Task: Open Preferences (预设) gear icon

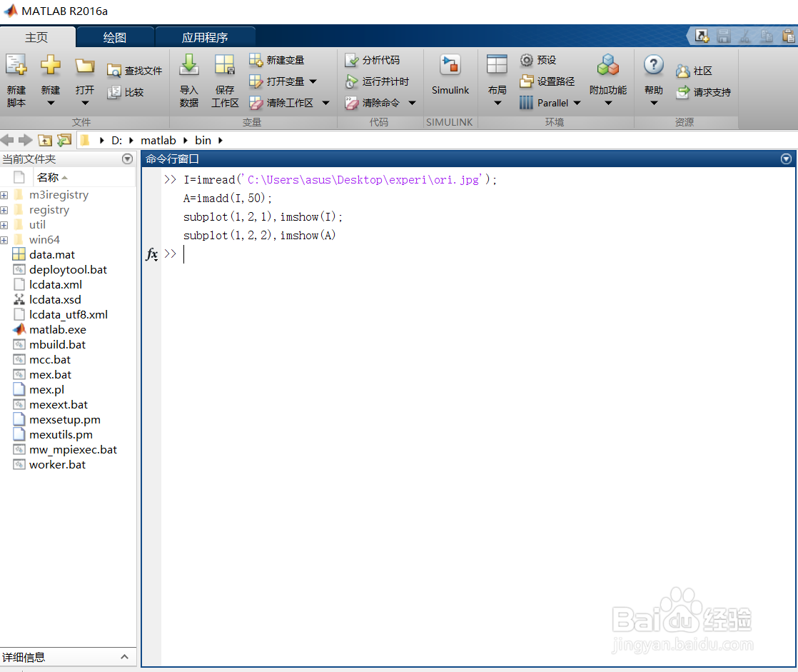Action: 527,60
